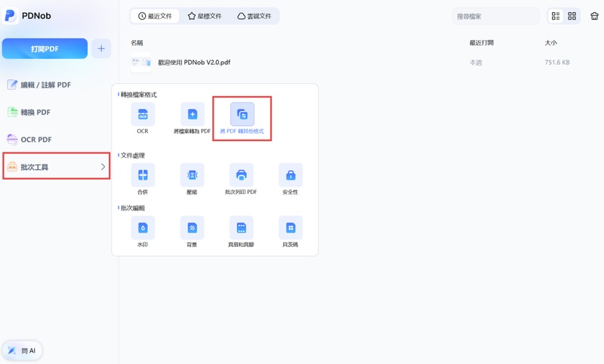Switch to 星標文件 tab
Viewport: 604px width, 364px height.
click(x=205, y=16)
